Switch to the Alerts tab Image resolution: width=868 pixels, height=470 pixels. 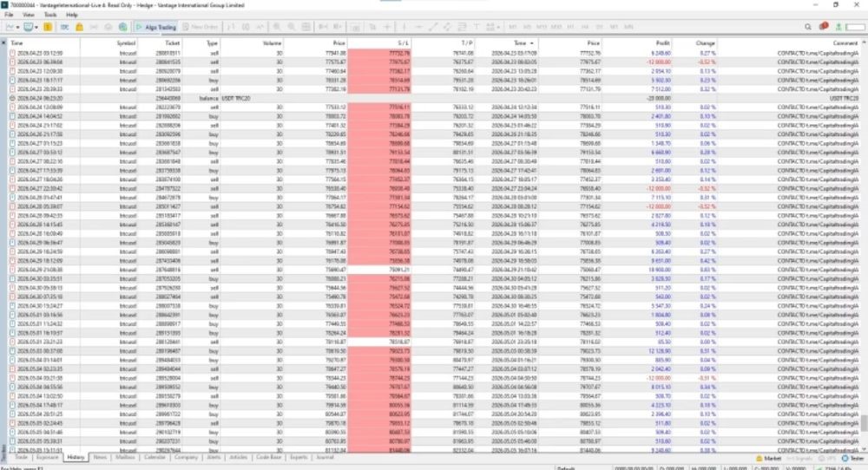[x=214, y=458]
